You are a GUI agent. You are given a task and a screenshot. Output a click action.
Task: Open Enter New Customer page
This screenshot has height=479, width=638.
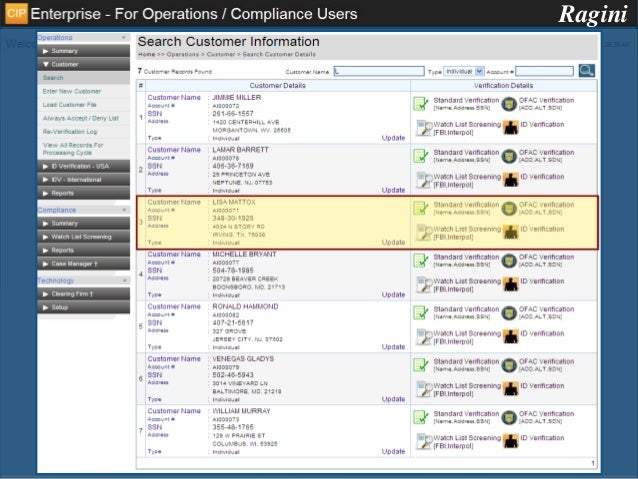click(x=72, y=91)
